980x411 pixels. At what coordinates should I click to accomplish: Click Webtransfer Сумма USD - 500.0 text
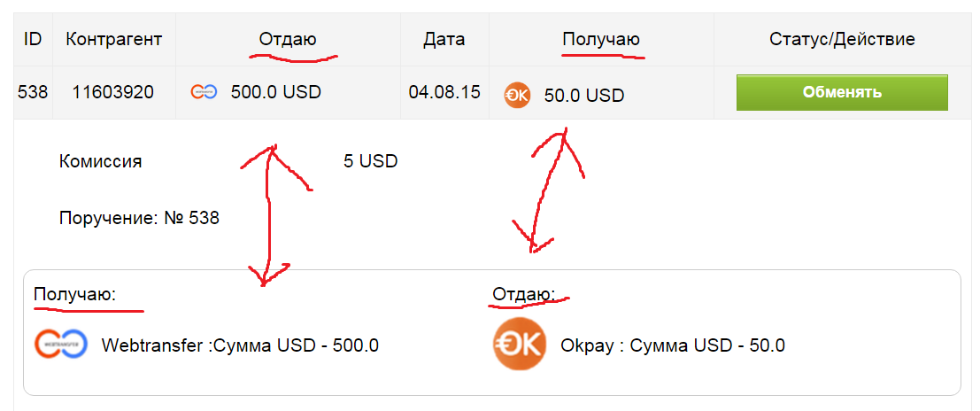point(240,345)
